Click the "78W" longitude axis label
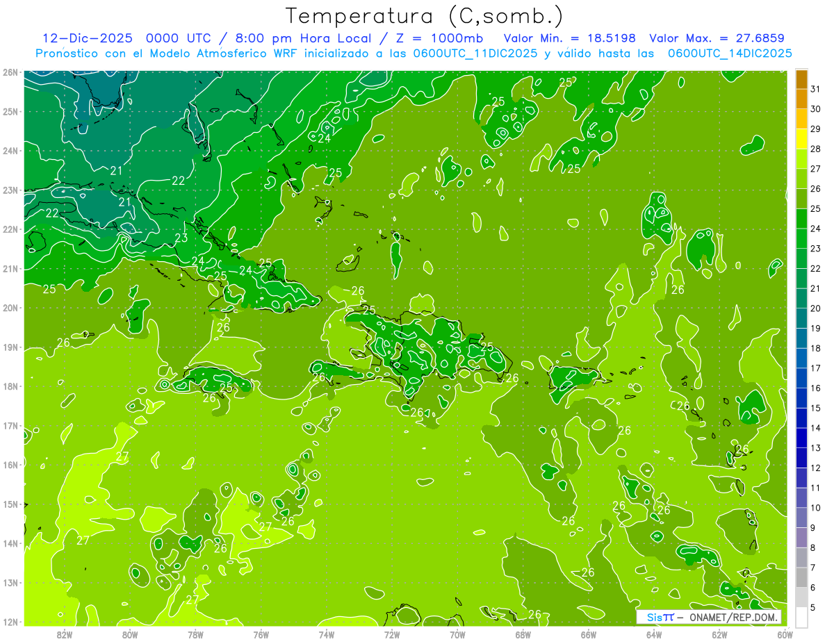The height and width of the screenshot is (644, 834). (x=196, y=634)
